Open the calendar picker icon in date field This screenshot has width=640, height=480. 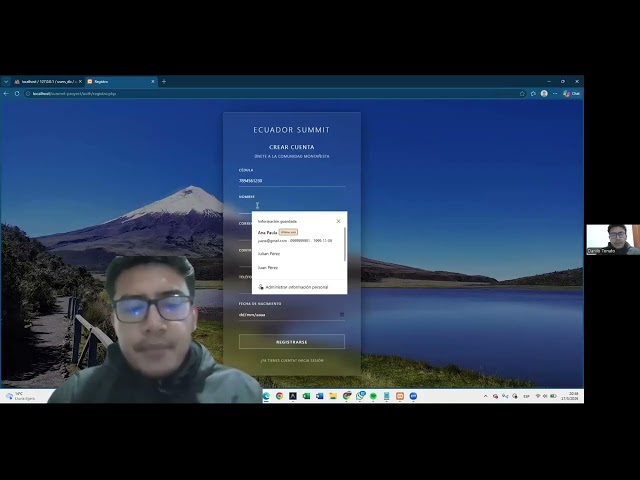(342, 315)
